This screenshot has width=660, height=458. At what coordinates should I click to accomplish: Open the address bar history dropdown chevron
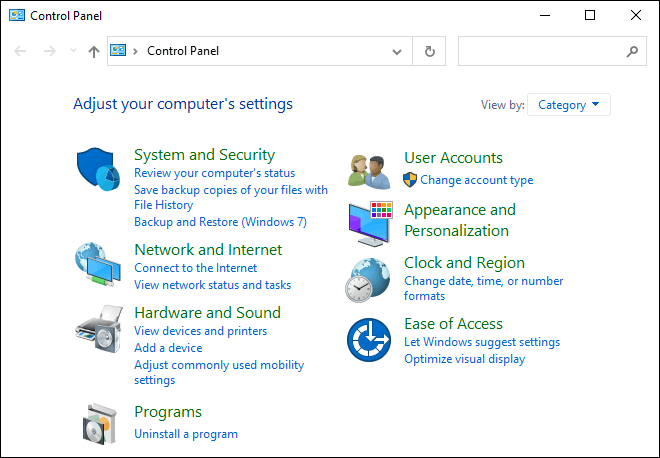pos(397,52)
